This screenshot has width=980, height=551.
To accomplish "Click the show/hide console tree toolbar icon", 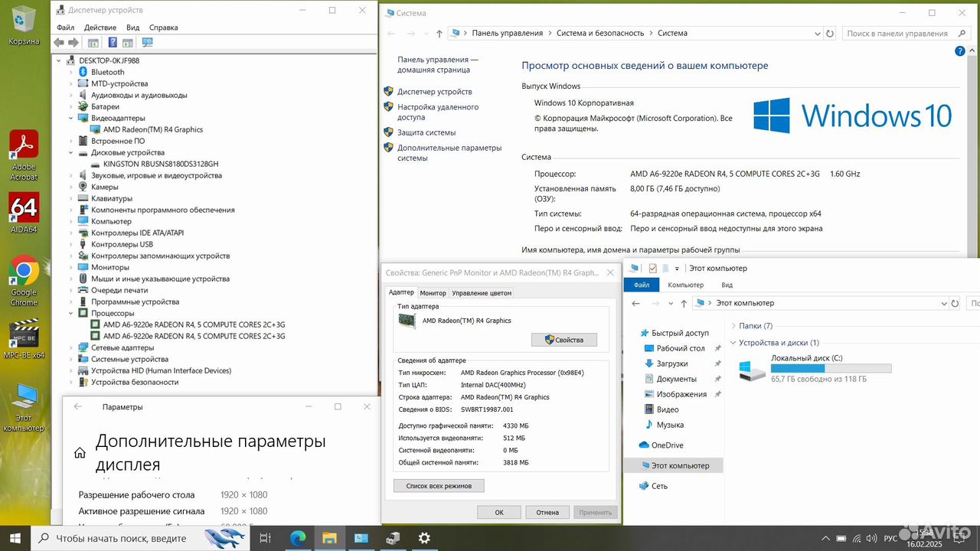I will (93, 43).
